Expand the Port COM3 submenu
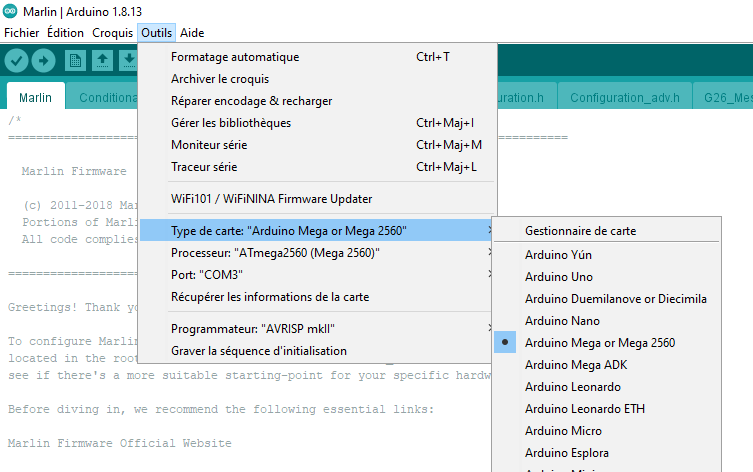This screenshot has height=472, width=753. point(317,275)
